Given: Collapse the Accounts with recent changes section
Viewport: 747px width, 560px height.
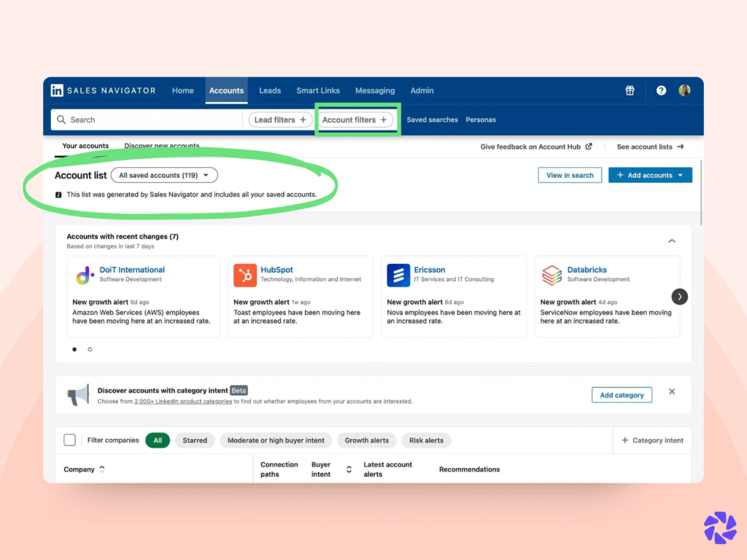Looking at the screenshot, I should click(x=673, y=240).
